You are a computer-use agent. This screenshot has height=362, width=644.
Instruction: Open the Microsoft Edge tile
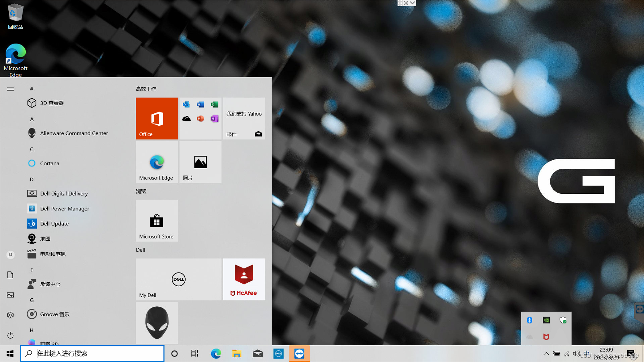click(x=157, y=162)
